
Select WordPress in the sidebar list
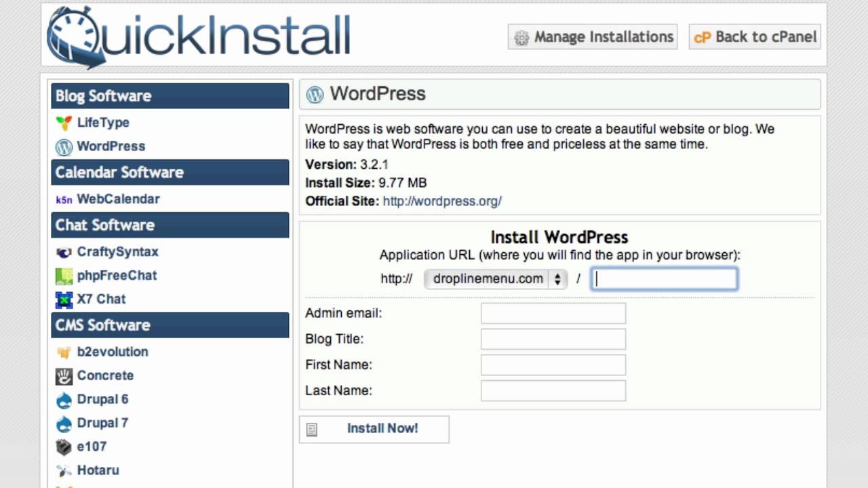[111, 146]
